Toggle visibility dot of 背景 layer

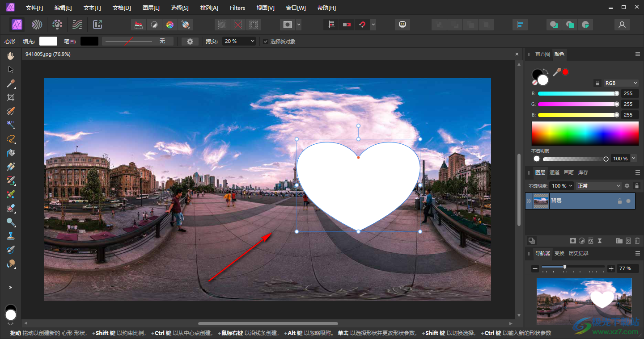tap(628, 201)
